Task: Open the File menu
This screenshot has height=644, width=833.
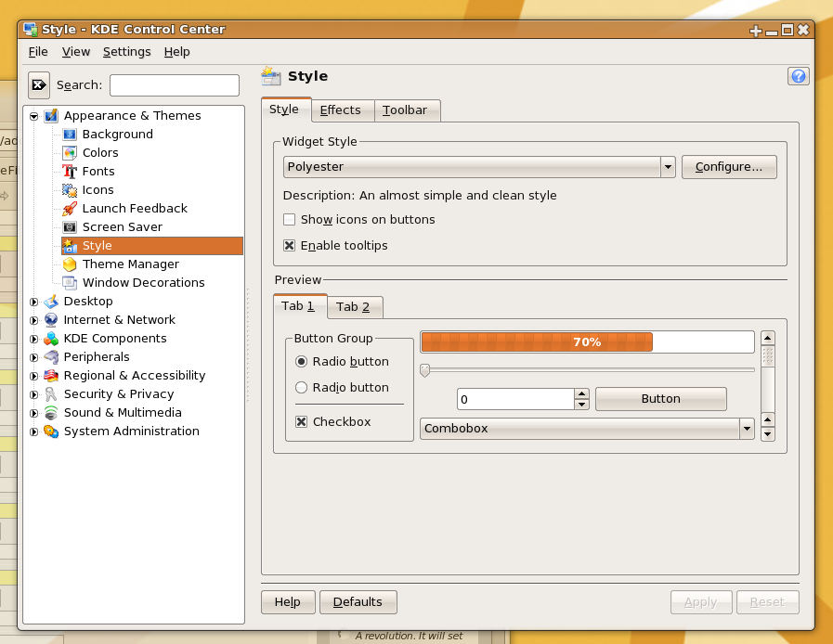Action: (38, 51)
